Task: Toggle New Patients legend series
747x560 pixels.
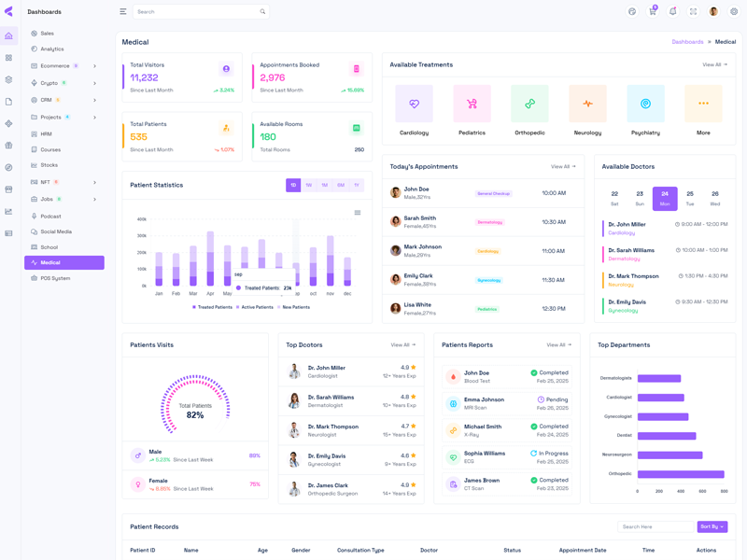Action: (x=294, y=307)
